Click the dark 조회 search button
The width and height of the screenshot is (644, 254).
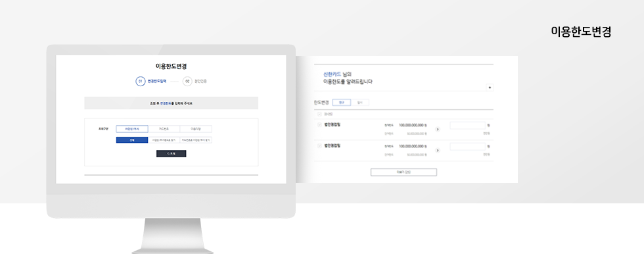point(172,154)
